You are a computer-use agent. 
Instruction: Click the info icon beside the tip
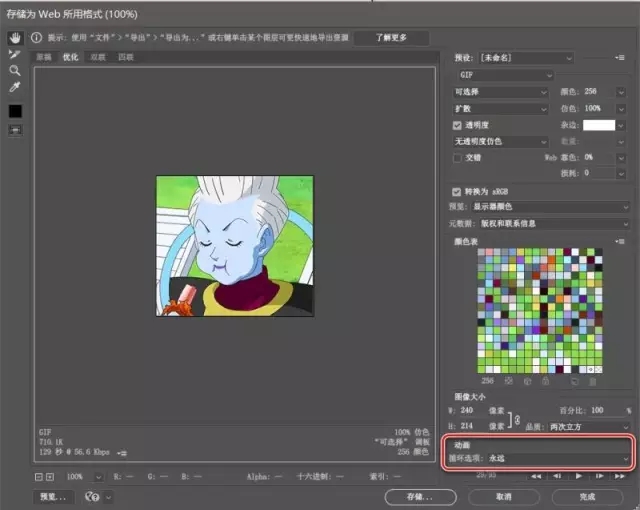tap(36, 38)
